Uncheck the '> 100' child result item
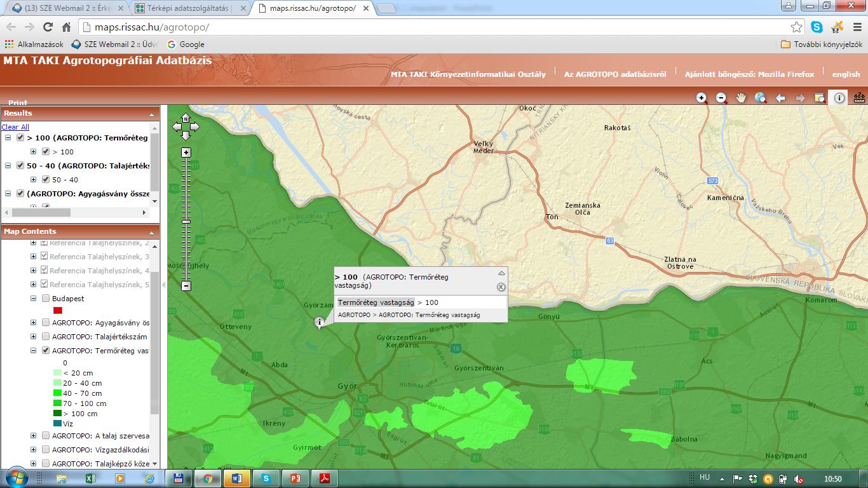868x488 pixels. click(46, 151)
